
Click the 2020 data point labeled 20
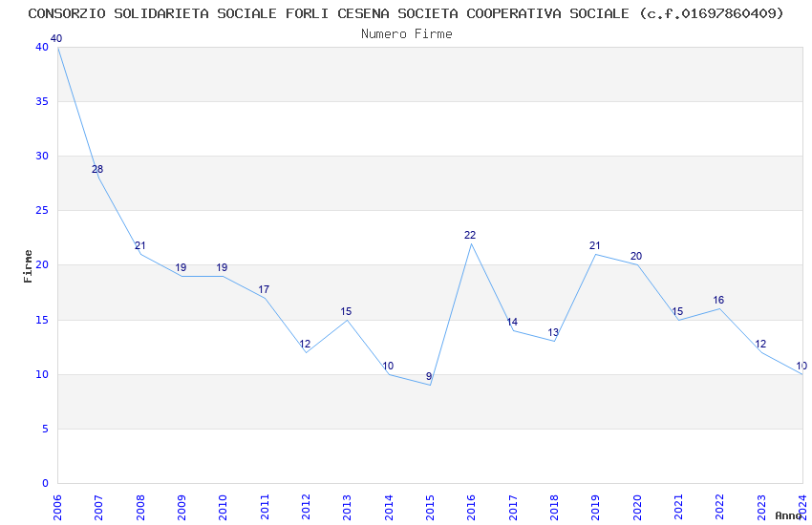636,265
